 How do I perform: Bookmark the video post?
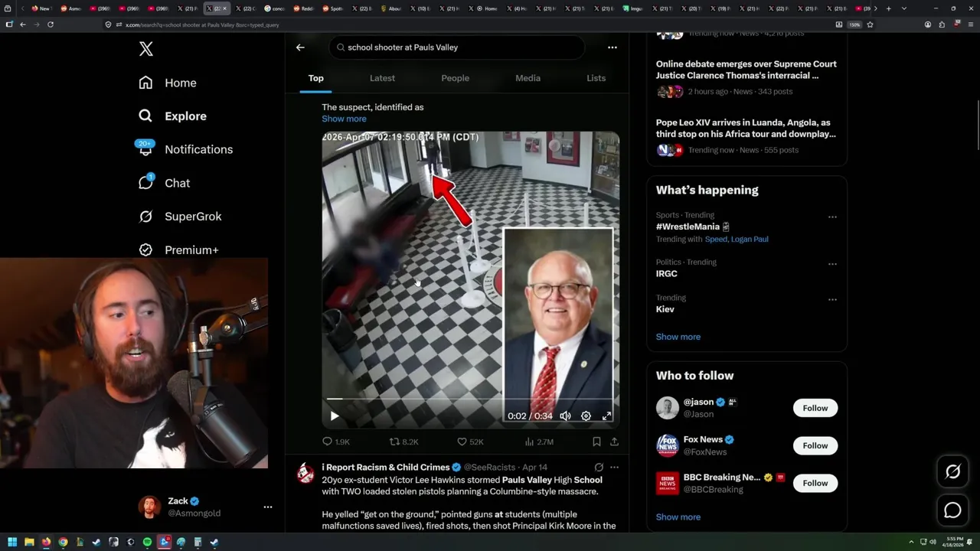pyautogui.click(x=596, y=442)
